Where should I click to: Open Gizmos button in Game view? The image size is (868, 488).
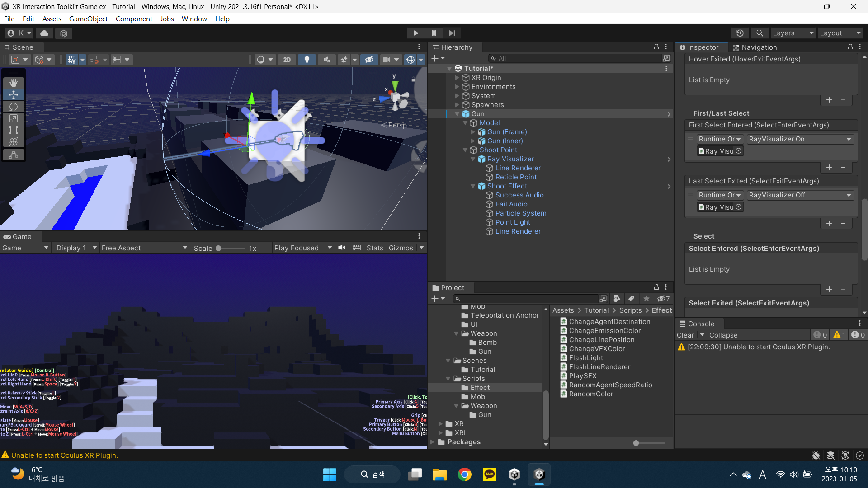click(401, 248)
